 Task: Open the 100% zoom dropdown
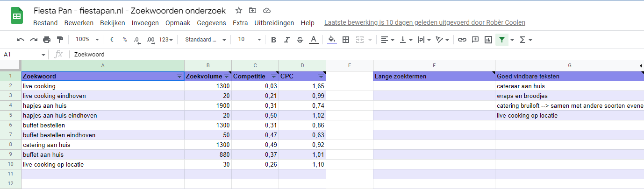(87, 40)
